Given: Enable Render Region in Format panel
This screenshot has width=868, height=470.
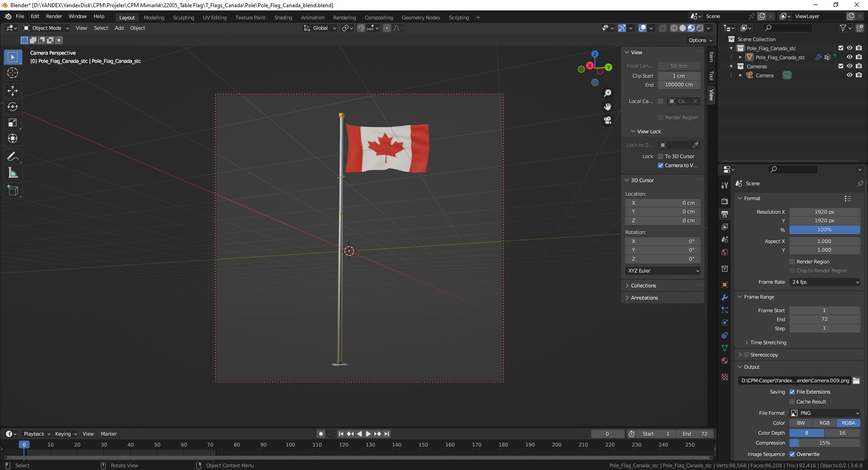Looking at the screenshot, I should click(792, 262).
